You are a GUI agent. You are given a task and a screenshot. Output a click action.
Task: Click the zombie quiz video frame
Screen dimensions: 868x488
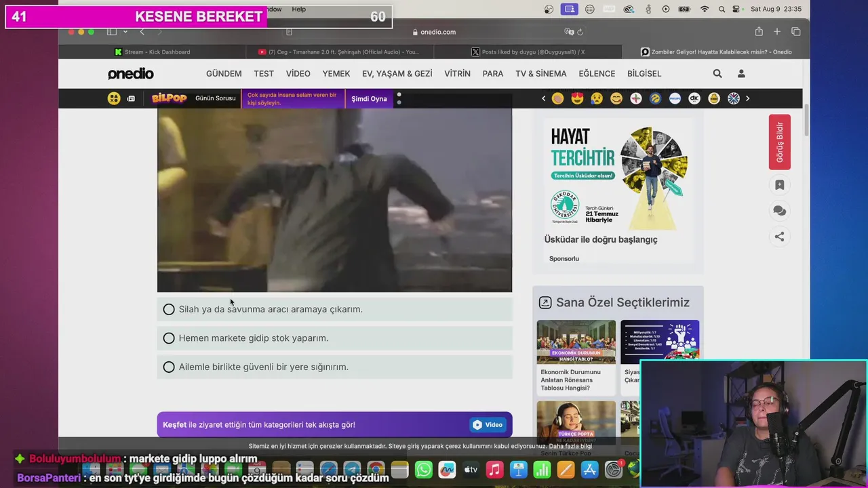[x=334, y=200]
